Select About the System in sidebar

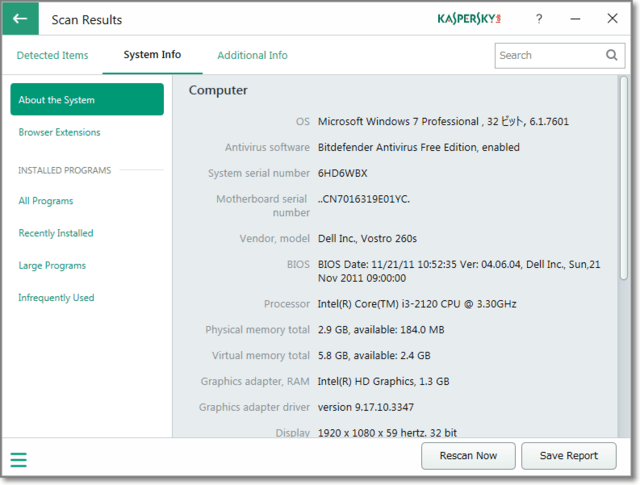(87, 100)
